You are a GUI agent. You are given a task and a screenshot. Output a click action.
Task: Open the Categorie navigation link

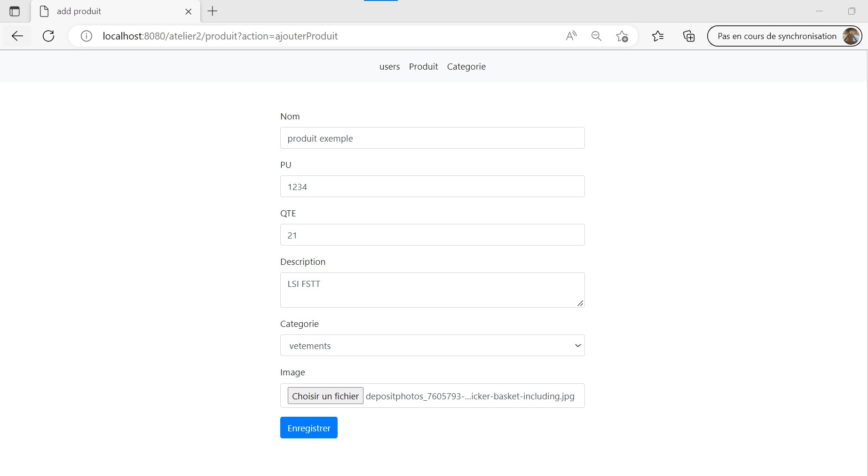(x=466, y=66)
